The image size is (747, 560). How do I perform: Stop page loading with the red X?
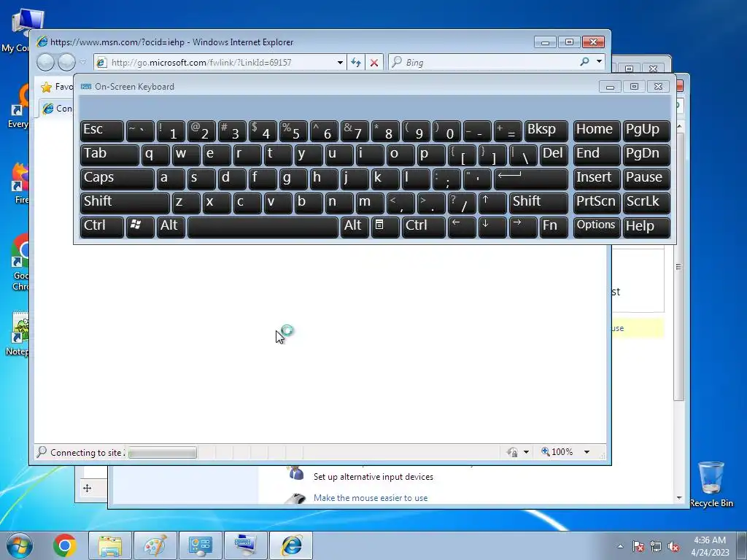click(374, 63)
